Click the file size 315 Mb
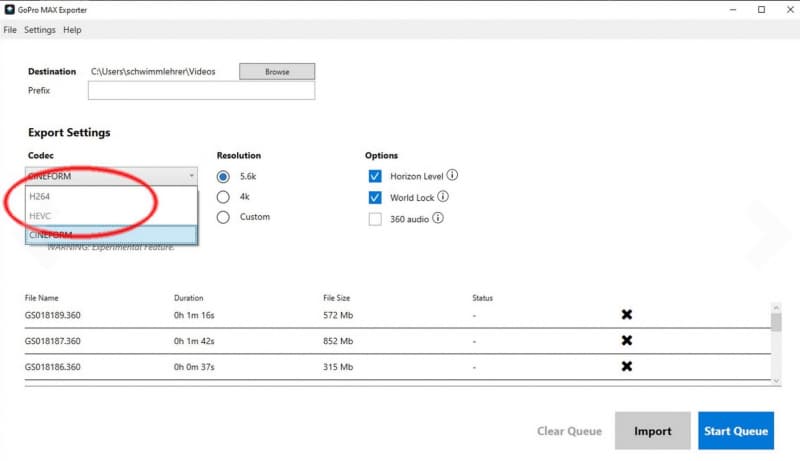The height and width of the screenshot is (461, 800). [338, 367]
